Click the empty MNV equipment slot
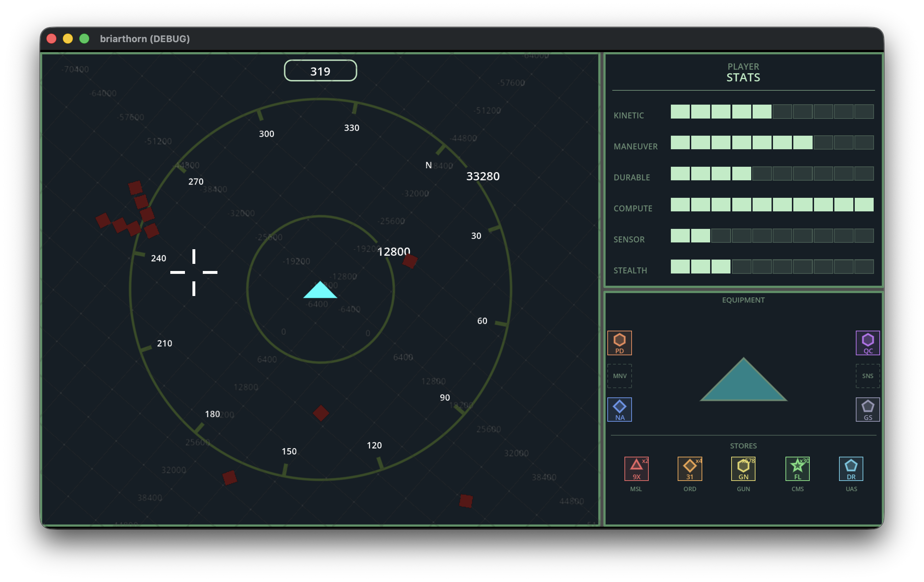 click(x=619, y=376)
